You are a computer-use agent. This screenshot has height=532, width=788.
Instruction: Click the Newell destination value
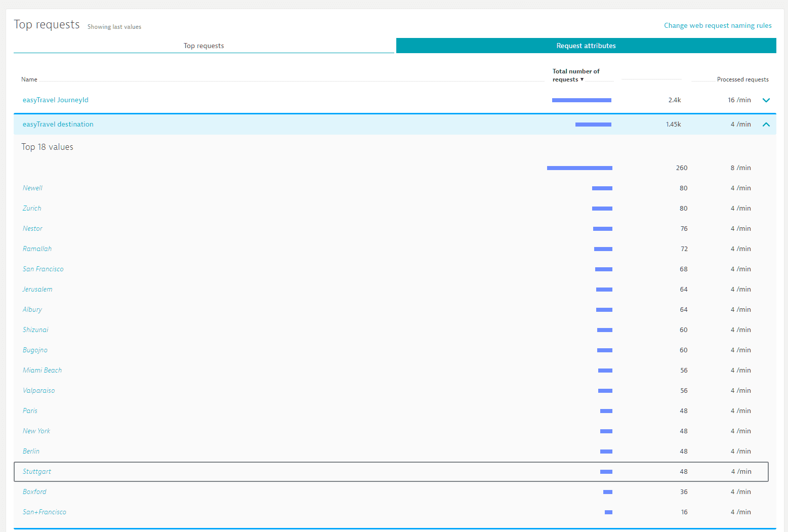pyautogui.click(x=32, y=188)
